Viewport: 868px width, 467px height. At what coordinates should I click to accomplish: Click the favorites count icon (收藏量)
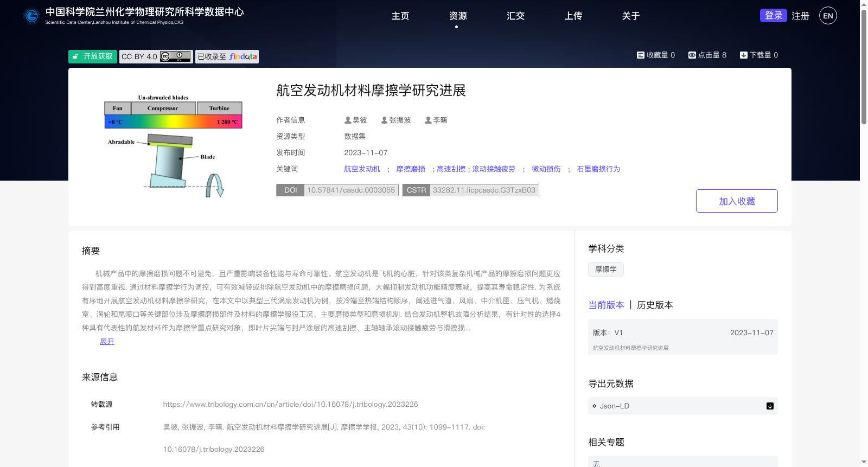pyautogui.click(x=640, y=55)
